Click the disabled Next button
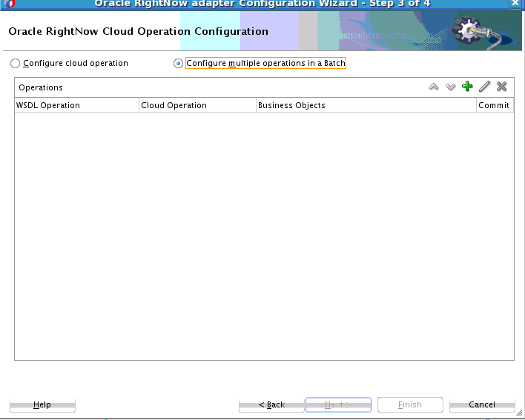525x420 pixels. [x=338, y=404]
